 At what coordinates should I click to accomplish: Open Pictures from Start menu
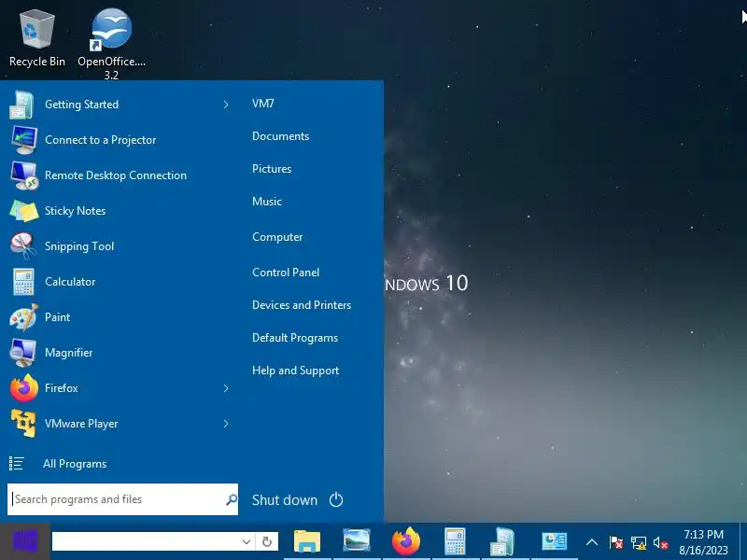(x=272, y=169)
